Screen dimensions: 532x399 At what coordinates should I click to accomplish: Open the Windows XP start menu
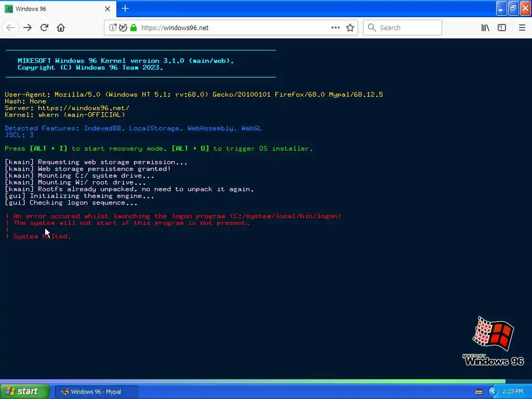click(x=25, y=392)
